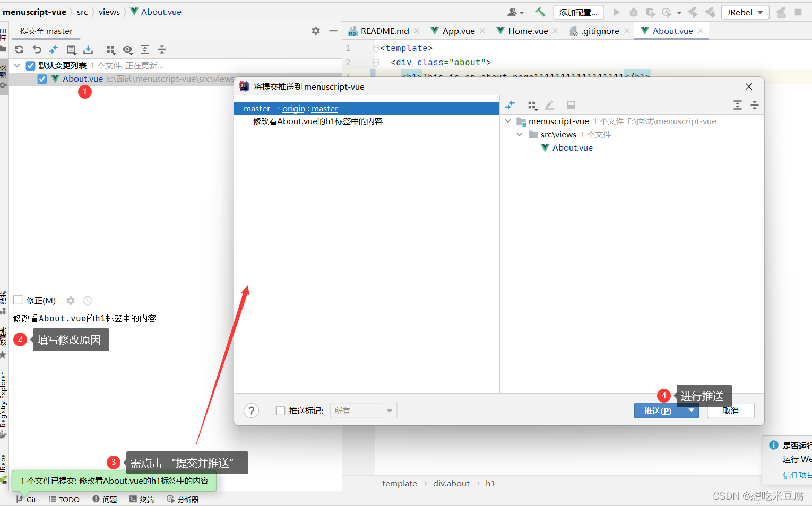Click the rollback undo arrow icon
812x506 pixels.
coord(37,49)
